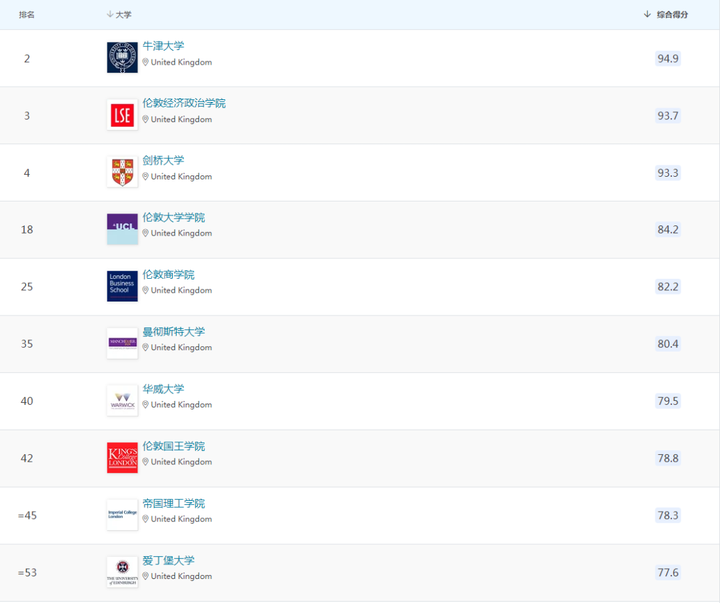This screenshot has height=603, width=720.
Task: Click rank number 25 in 伦敦商学院 row
Action: [27, 287]
